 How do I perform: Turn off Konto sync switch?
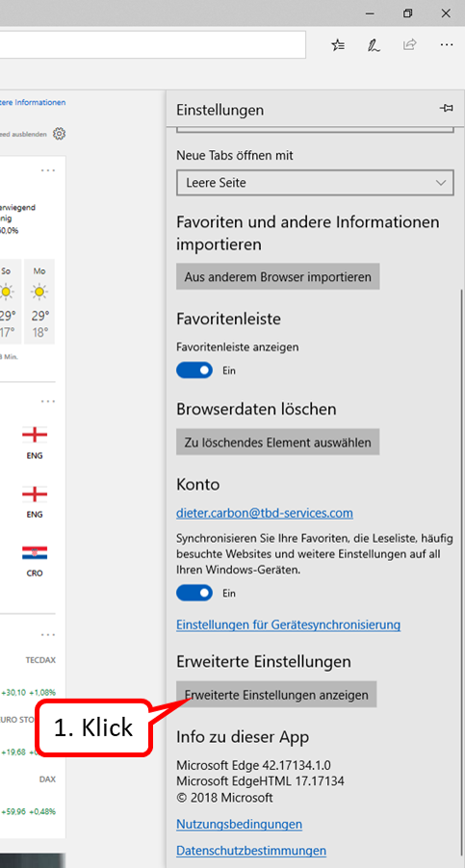click(194, 593)
